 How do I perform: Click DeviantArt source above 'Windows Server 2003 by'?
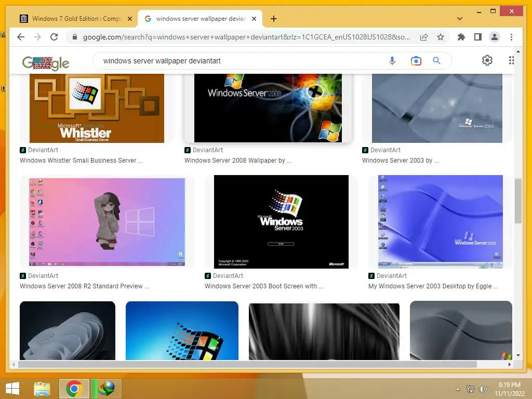381,150
